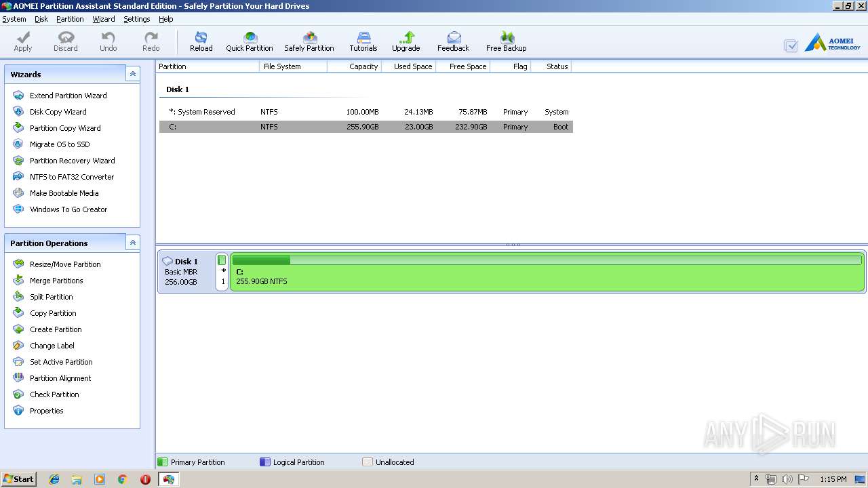868x488 pixels.
Task: Open the Partition menu
Action: click(x=70, y=19)
